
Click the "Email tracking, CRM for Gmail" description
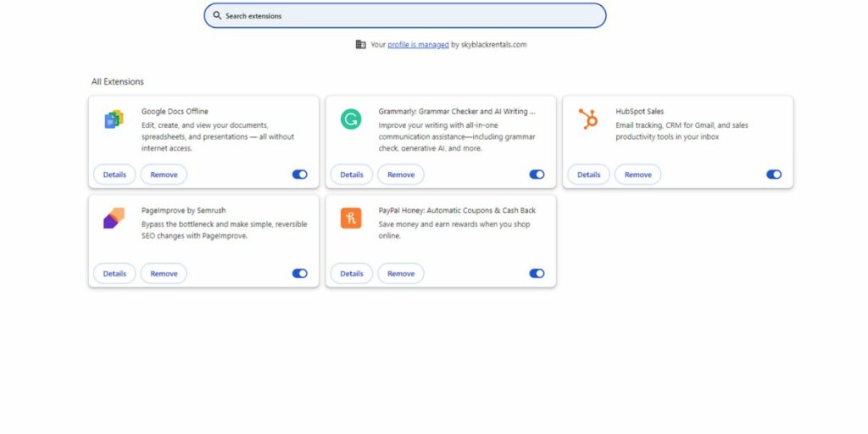682,131
